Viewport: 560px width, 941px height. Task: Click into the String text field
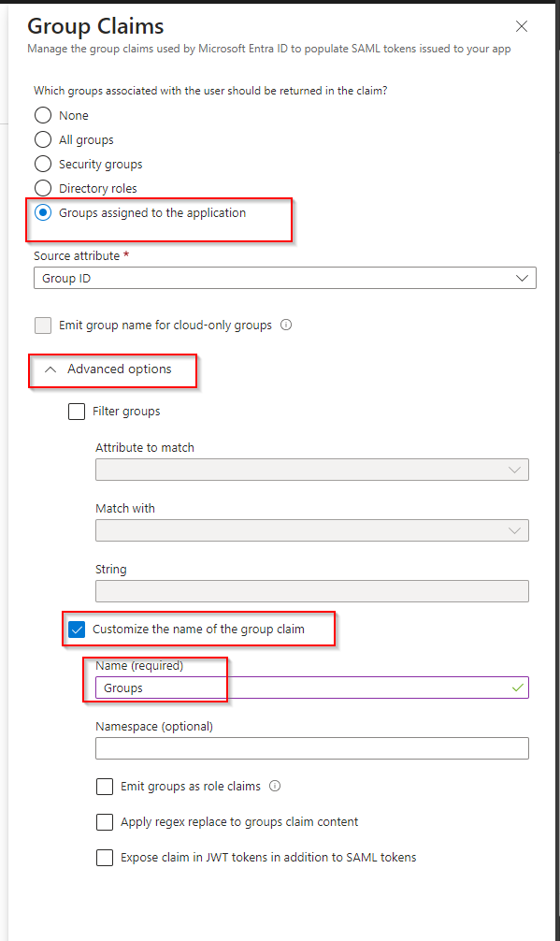[311, 590]
